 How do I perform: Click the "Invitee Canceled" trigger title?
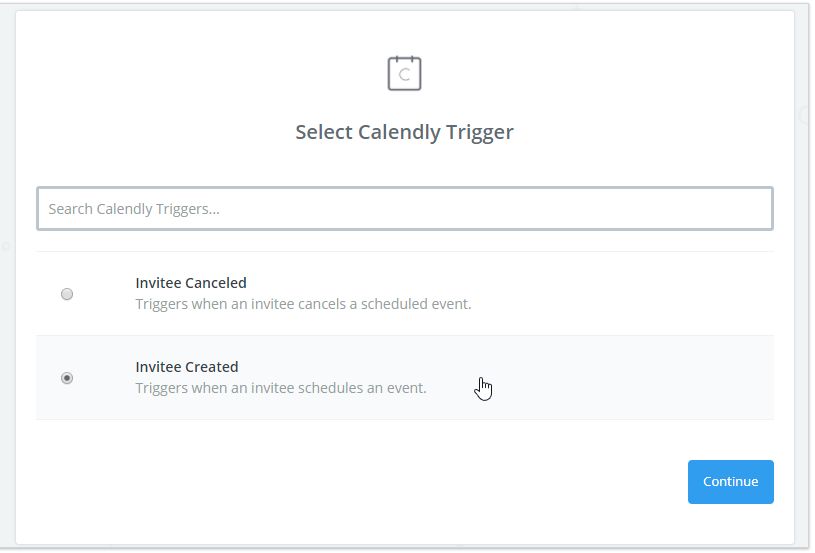coord(191,283)
